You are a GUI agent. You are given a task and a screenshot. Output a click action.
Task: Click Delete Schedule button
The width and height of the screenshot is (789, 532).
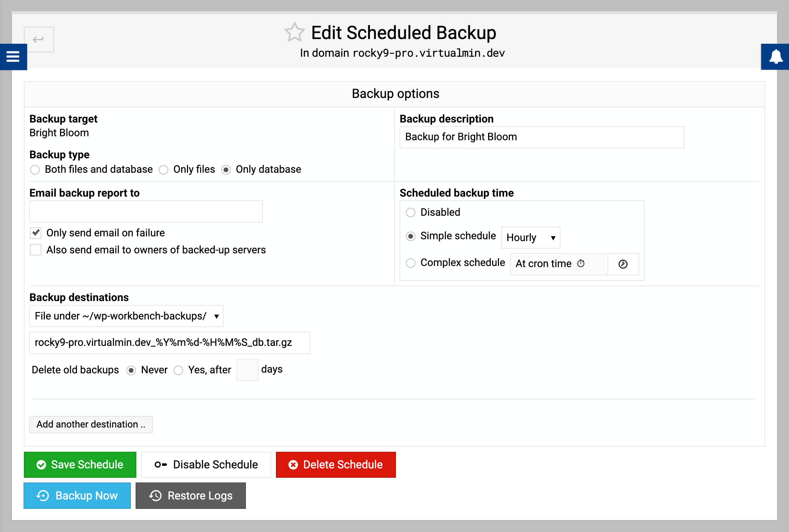(336, 464)
